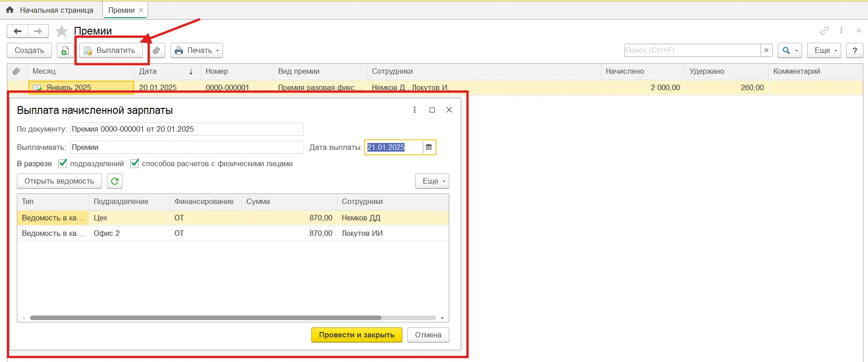This screenshot has height=362, width=868.
Task: Open attached files paperclip in toolbar
Action: (157, 51)
